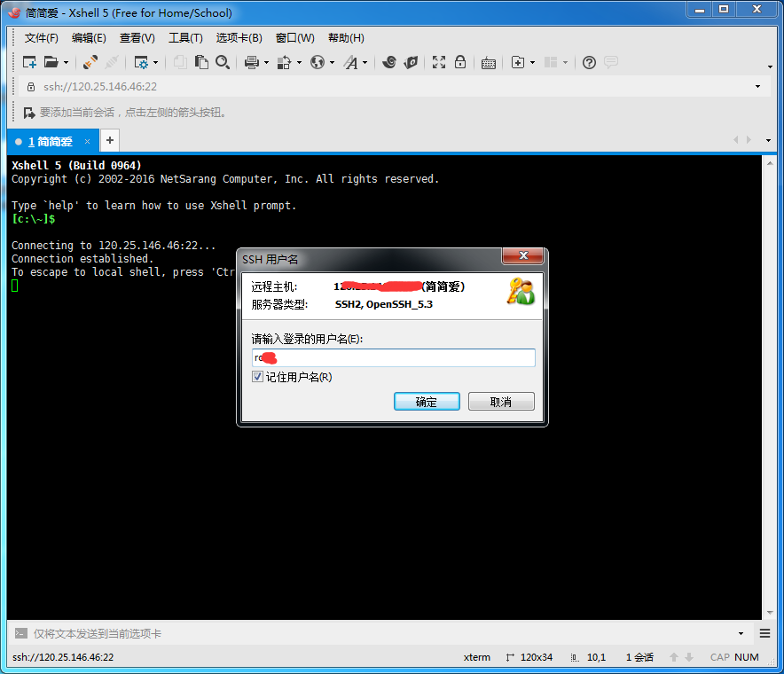Click the New Session toolbar icon
Screen dimensions: 784x674
(29, 62)
